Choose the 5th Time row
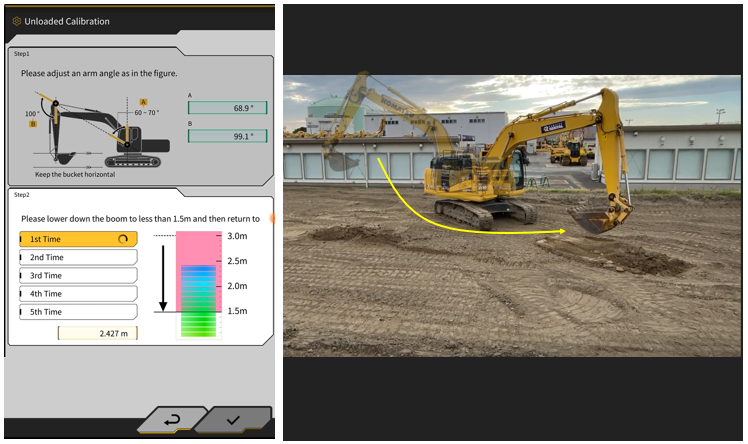 pos(77,312)
